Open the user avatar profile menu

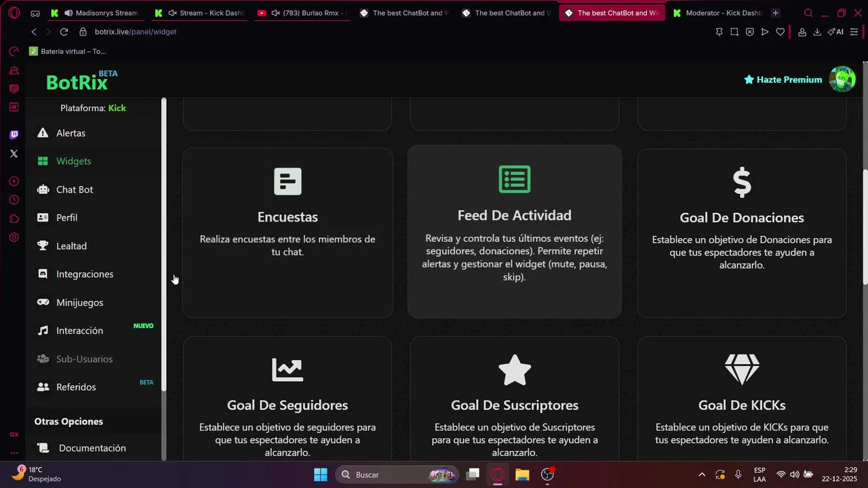click(842, 79)
